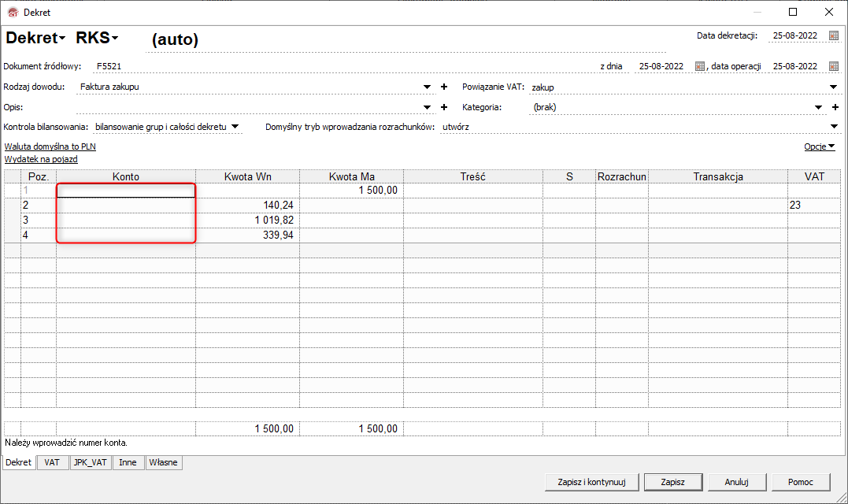Open calendar for Data dekretacji
Screen dimensions: 848x504
833,35
